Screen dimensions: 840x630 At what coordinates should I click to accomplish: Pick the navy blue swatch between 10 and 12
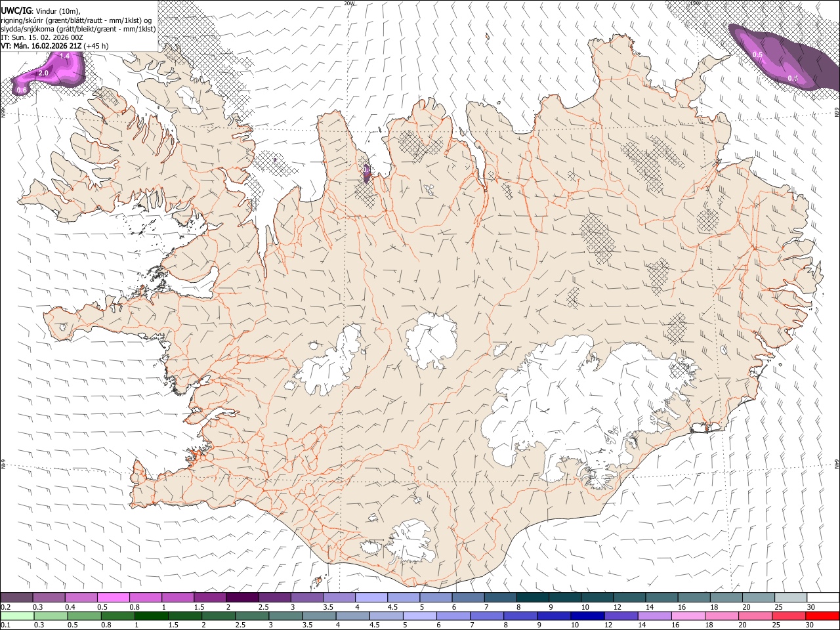[586, 616]
